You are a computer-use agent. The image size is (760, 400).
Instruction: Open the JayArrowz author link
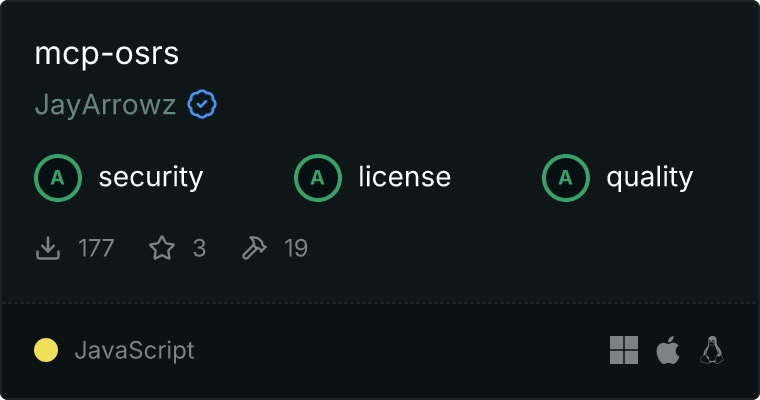(105, 104)
